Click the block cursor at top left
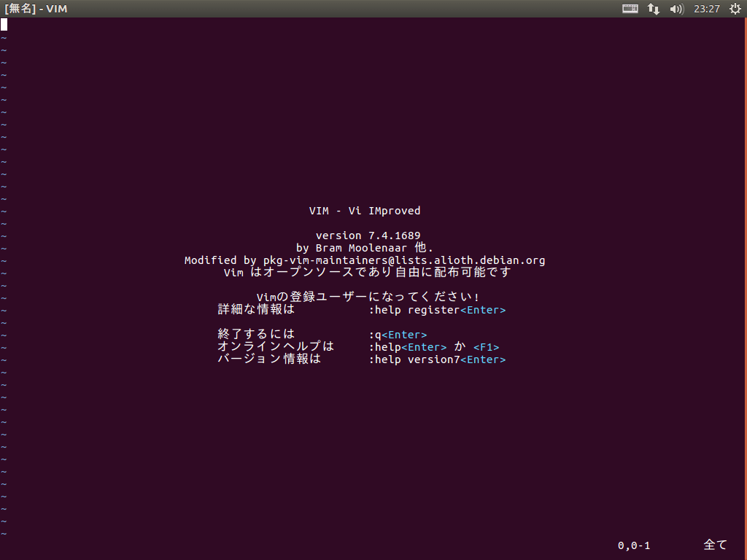 [4, 24]
